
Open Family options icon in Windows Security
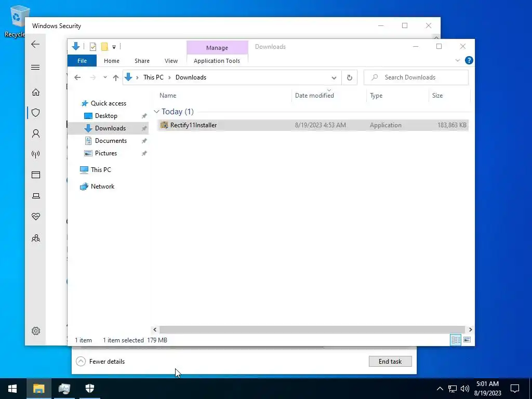[x=36, y=238]
